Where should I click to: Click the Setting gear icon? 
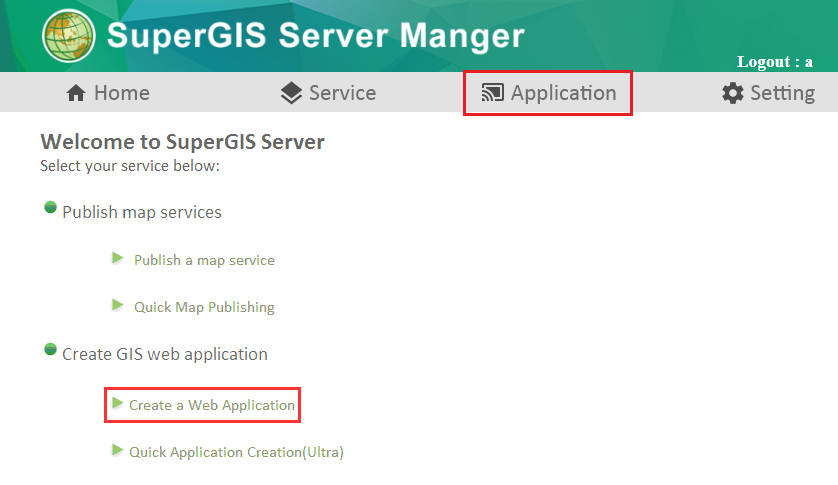[x=733, y=93]
